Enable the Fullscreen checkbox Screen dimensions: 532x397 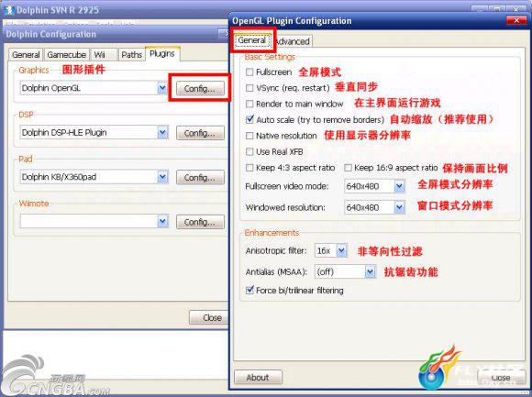[249, 72]
